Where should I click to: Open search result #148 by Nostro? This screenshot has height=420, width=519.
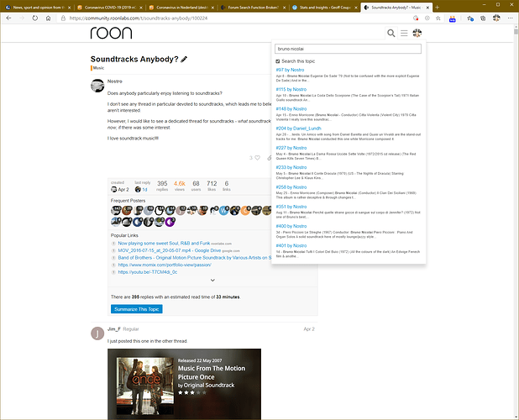[x=291, y=109]
